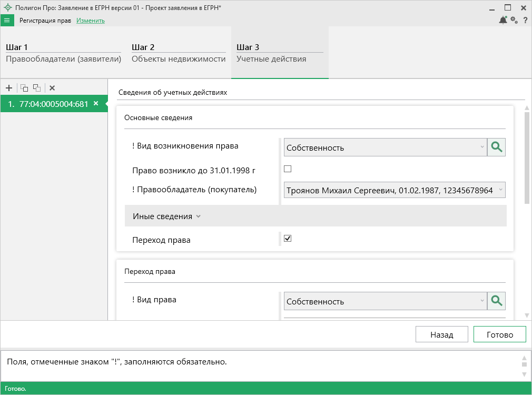Open 'Вид возникновения права' dropdown
532x395 pixels.
click(x=386, y=147)
